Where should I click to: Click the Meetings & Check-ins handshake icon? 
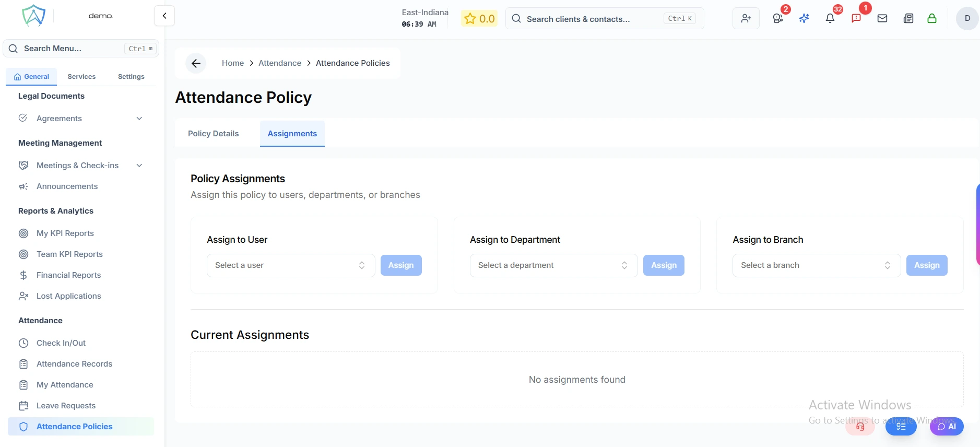(x=23, y=166)
